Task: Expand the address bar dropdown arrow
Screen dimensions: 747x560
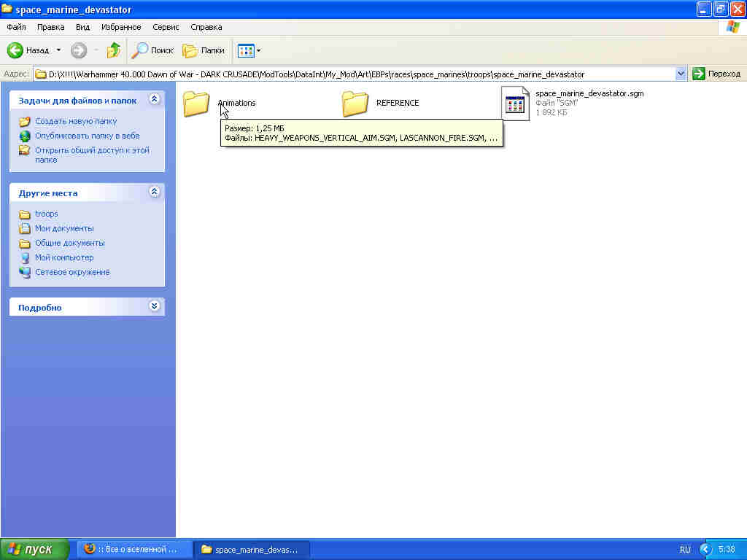Action: pos(681,74)
